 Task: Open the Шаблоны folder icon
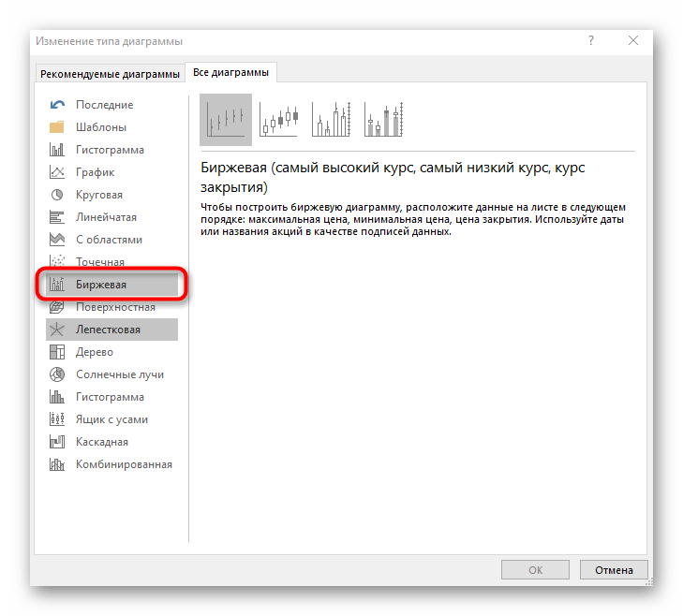click(57, 127)
